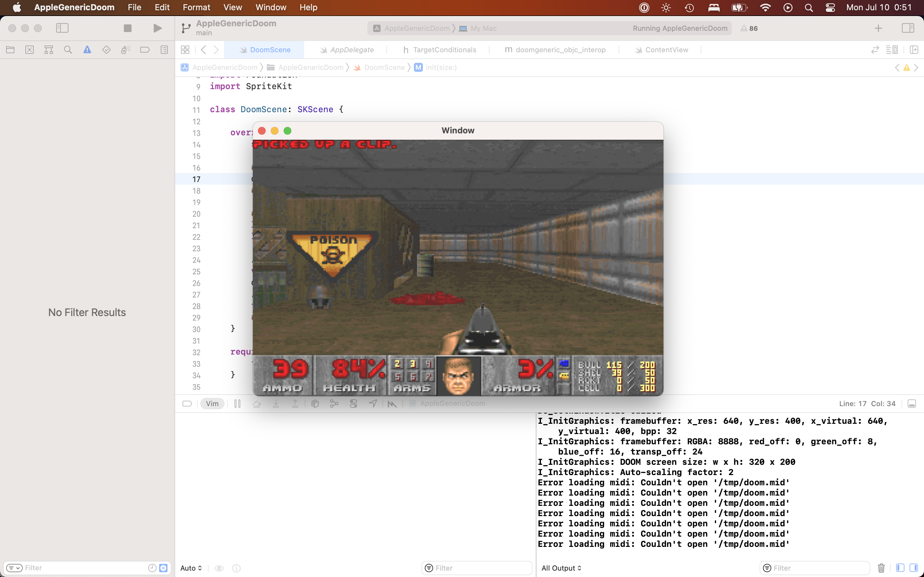Viewport: 924px width, 577px height.
Task: Open the Auto variables view dropdown
Action: [x=191, y=568]
